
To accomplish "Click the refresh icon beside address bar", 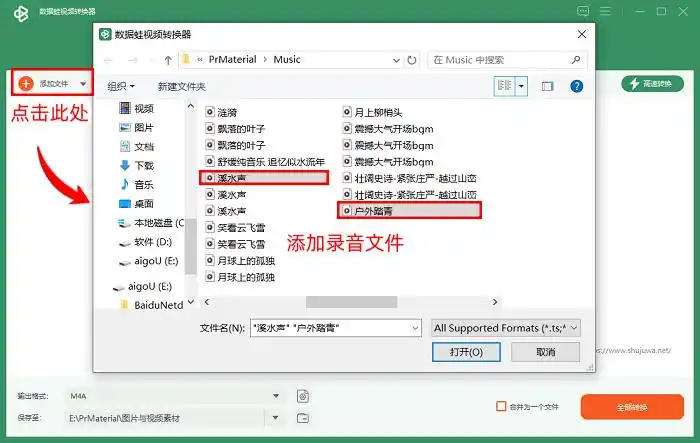I will (413, 60).
